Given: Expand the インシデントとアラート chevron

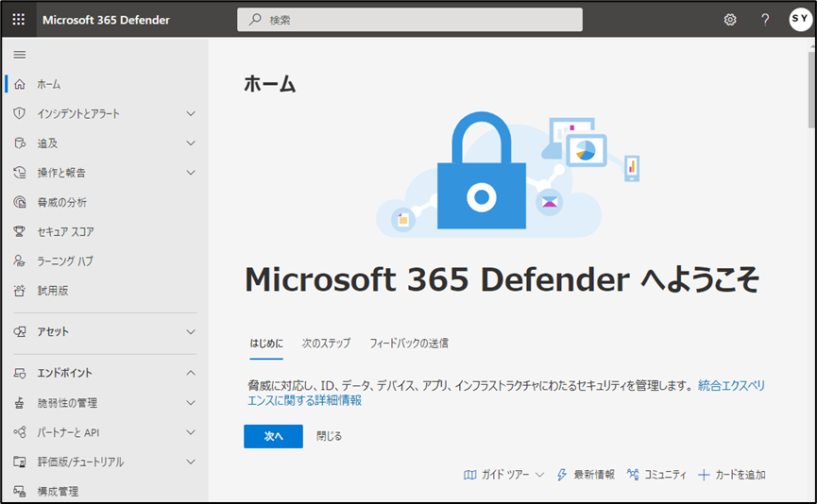Looking at the screenshot, I should (x=191, y=113).
